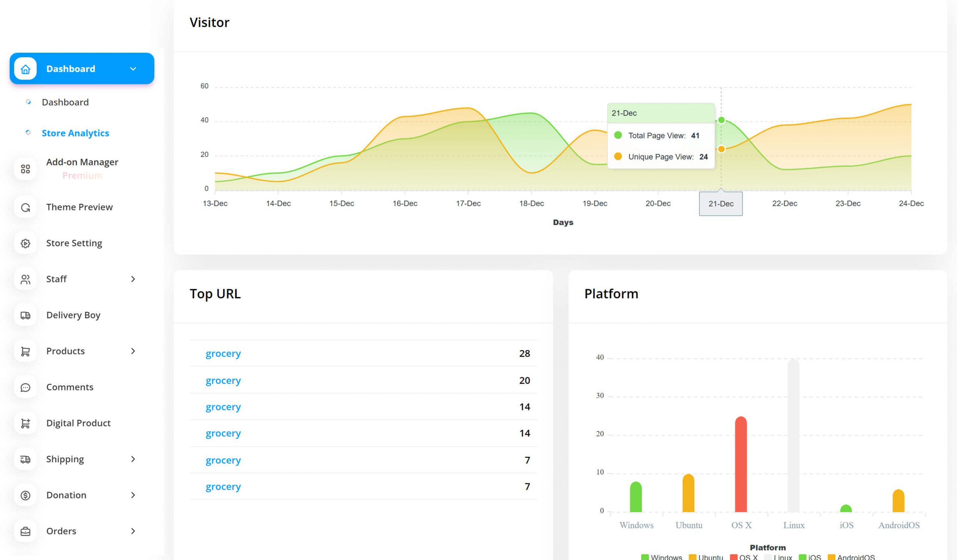
Task: Click the 21-Dec tooltip header
Action: [661, 113]
